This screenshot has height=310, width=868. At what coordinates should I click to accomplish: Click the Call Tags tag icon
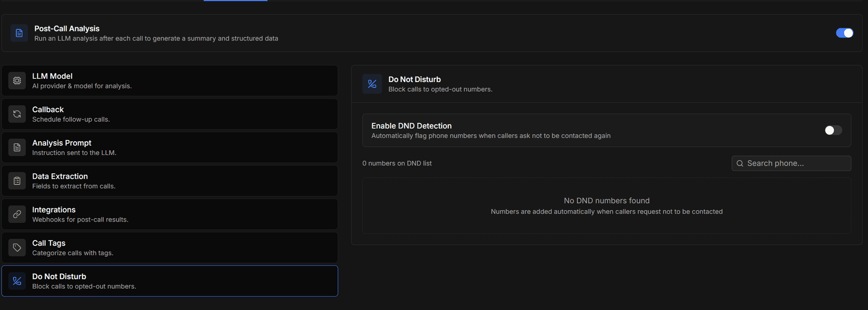[x=17, y=248]
